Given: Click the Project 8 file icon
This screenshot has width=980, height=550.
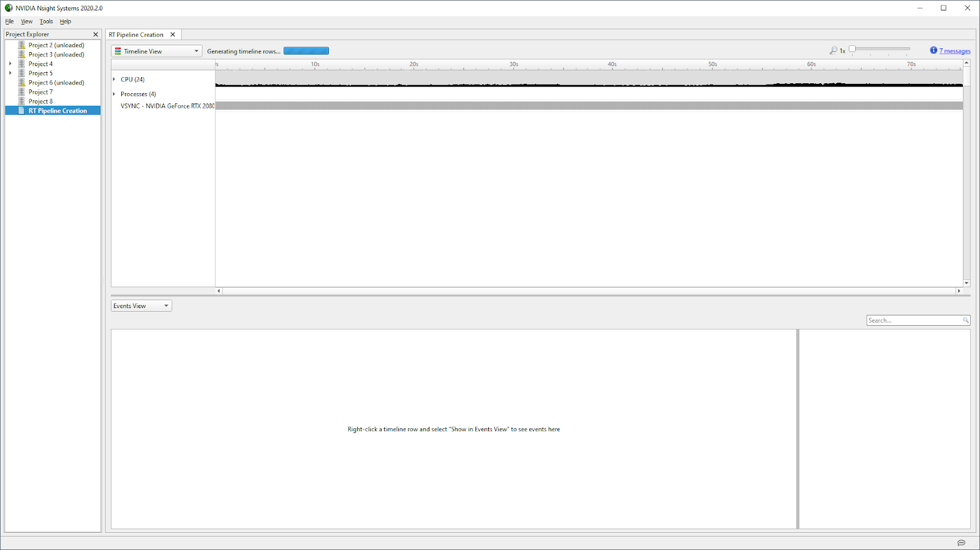Looking at the screenshot, I should [x=21, y=101].
